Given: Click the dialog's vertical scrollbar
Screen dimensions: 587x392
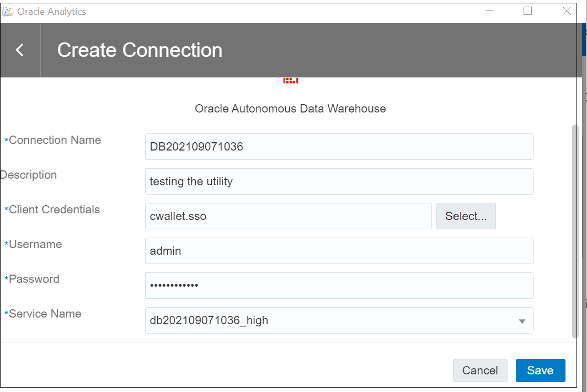Looking at the screenshot, I should [575, 232].
